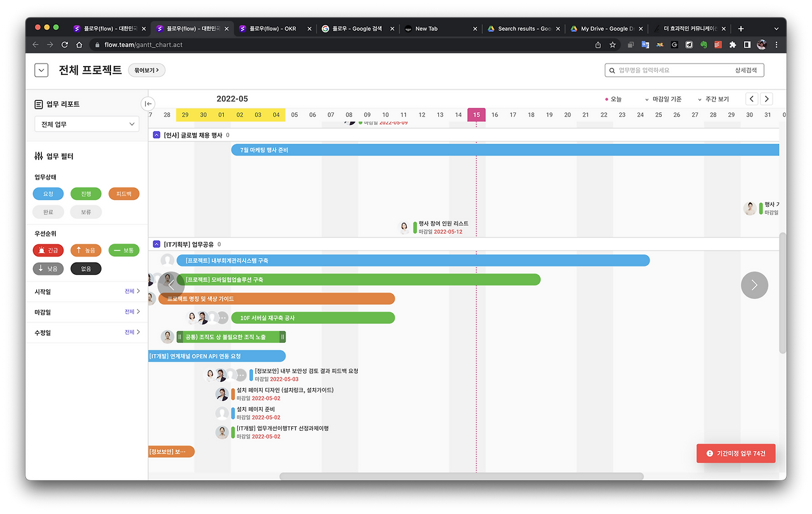This screenshot has width=812, height=514.
Task: Click the browser home icon
Action: tap(79, 45)
